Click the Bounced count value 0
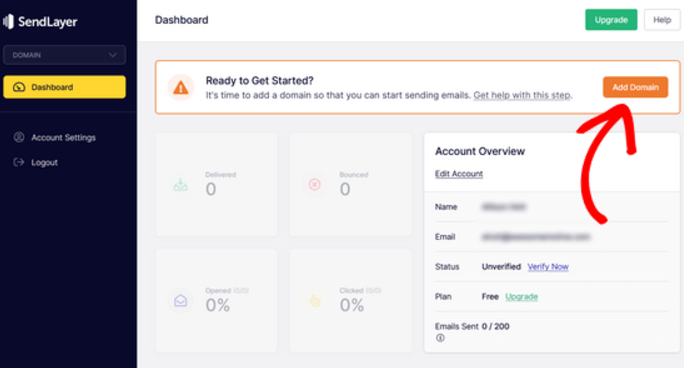 click(345, 189)
